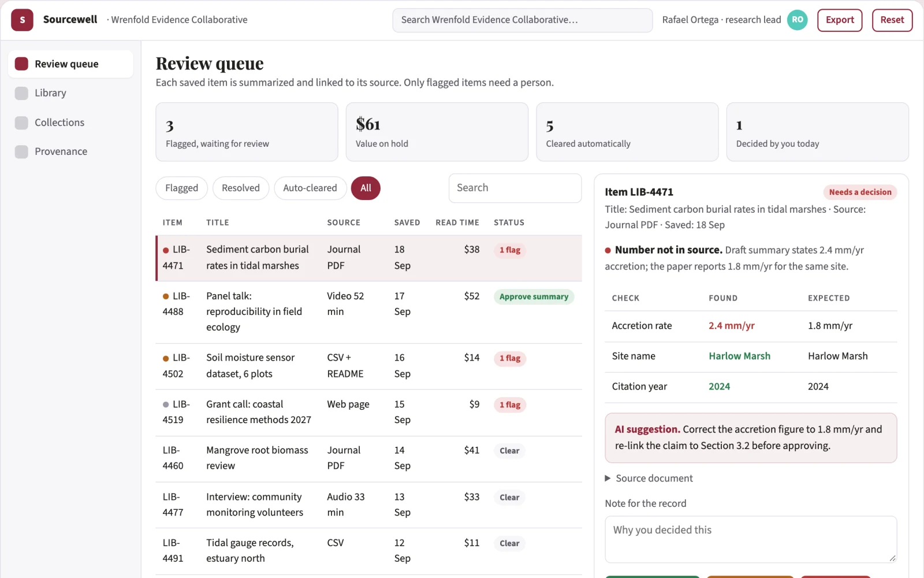Screen dimensions: 924x578
Task: Click the Needs a decision badge
Action: (x=860, y=192)
